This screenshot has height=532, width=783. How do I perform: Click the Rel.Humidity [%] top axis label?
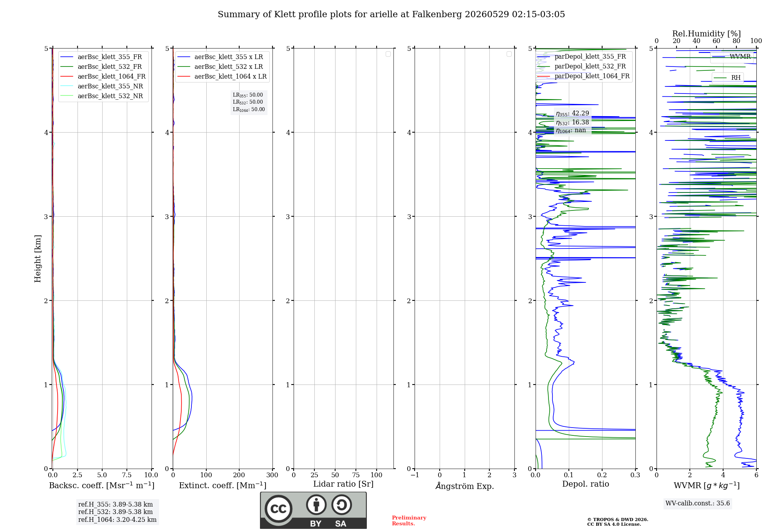706,34
